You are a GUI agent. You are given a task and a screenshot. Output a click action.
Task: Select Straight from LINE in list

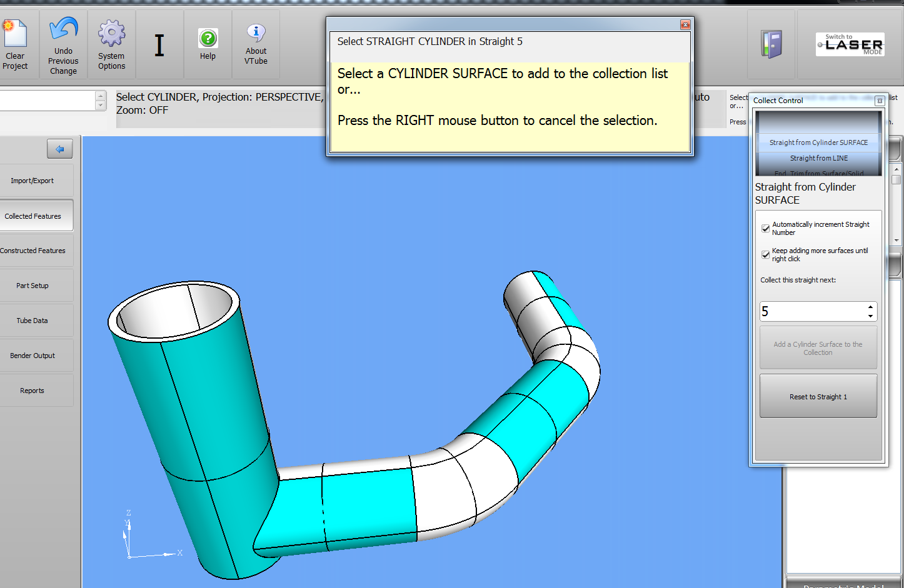[x=818, y=158]
